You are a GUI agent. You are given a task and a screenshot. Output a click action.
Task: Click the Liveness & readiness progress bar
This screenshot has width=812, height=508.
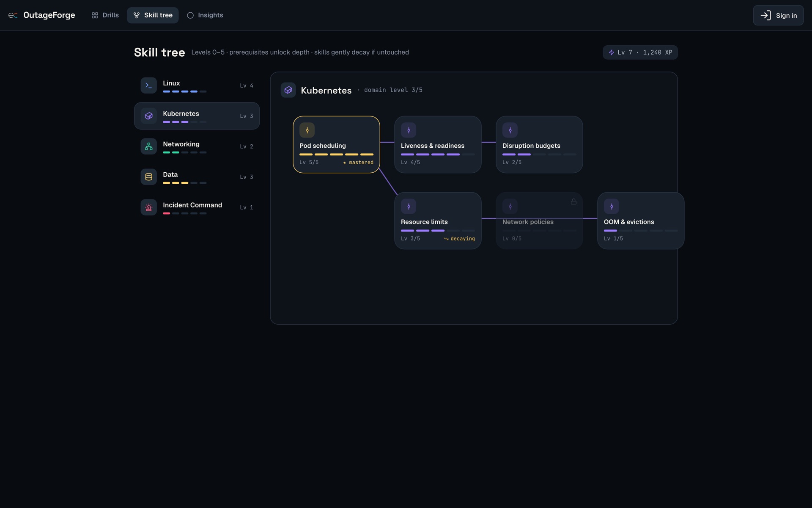click(438, 155)
